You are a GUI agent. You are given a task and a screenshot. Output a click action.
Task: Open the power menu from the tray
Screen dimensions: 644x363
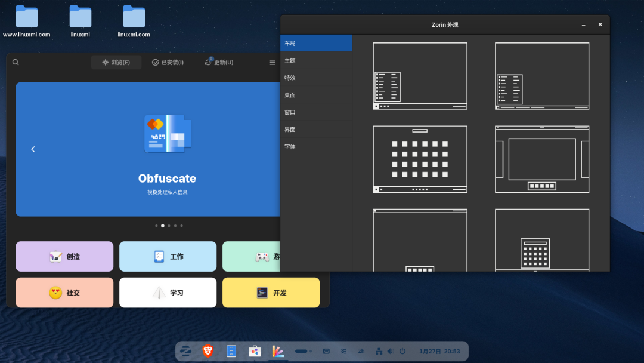point(404,351)
